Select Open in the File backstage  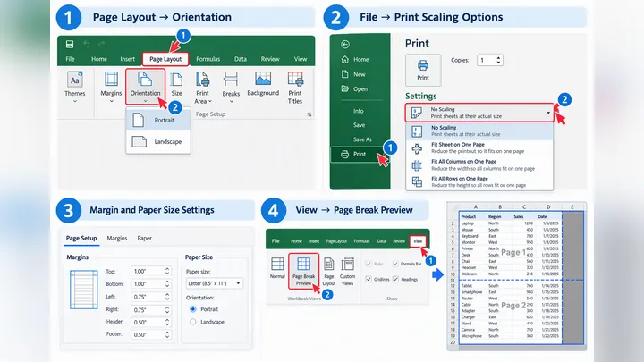pyautogui.click(x=354, y=89)
